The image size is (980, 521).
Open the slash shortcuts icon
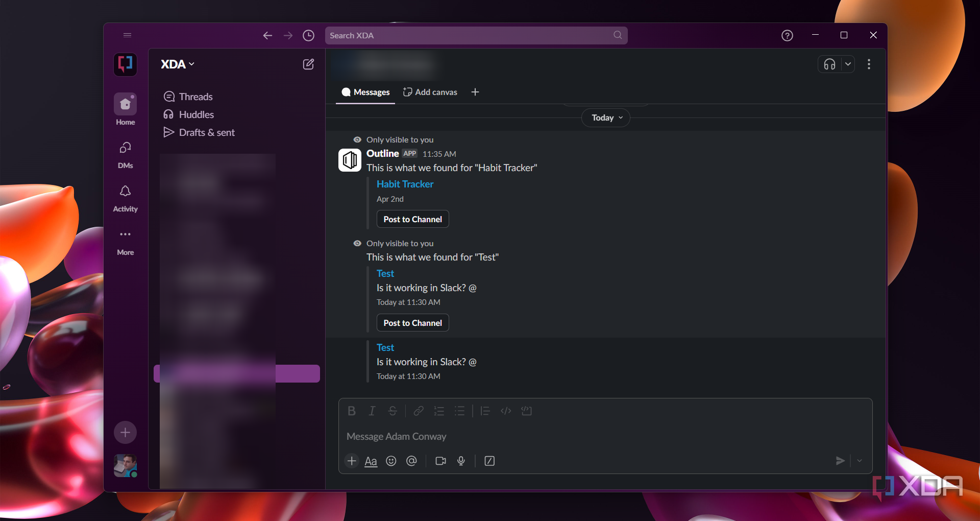(x=489, y=461)
